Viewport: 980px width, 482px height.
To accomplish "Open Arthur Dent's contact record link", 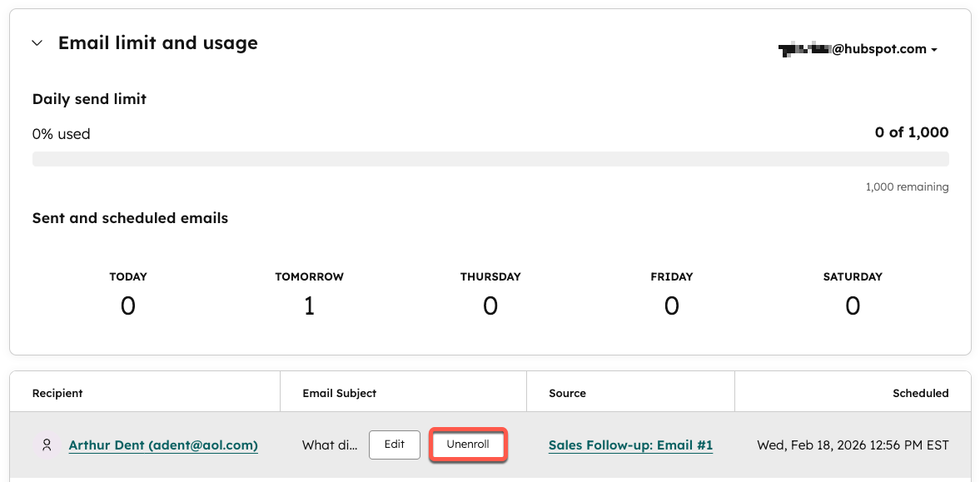I will point(163,445).
